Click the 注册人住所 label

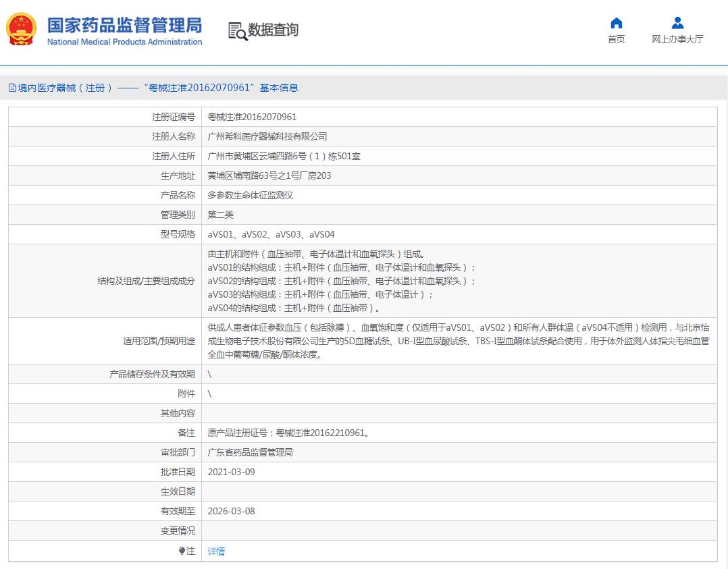174,156
